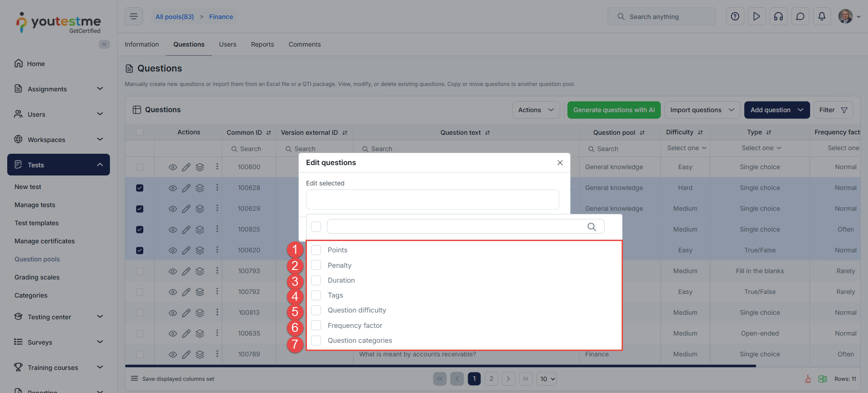Screen dimensions: 868x393
Task: Collapse the sidebar with double-chevron icon
Action: click(x=104, y=44)
